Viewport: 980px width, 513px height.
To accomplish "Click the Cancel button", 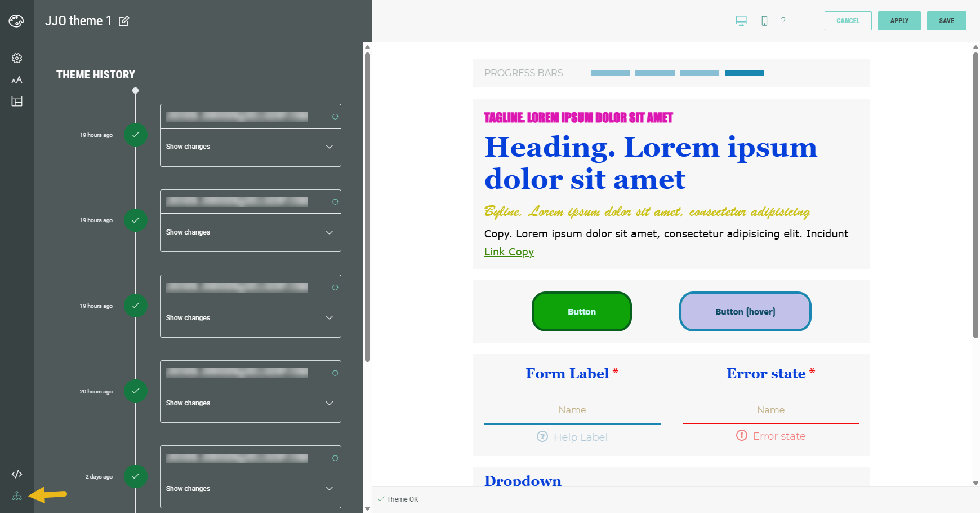I will coord(848,21).
